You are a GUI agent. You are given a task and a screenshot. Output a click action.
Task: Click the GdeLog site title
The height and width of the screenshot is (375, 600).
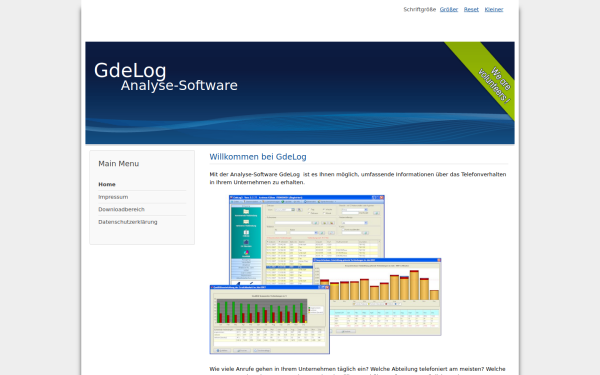point(130,70)
